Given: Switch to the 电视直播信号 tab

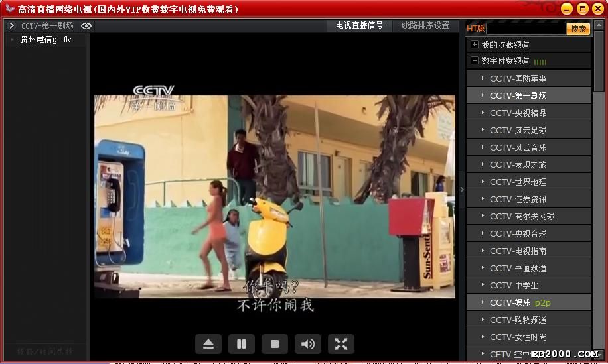Looking at the screenshot, I should click(359, 26).
